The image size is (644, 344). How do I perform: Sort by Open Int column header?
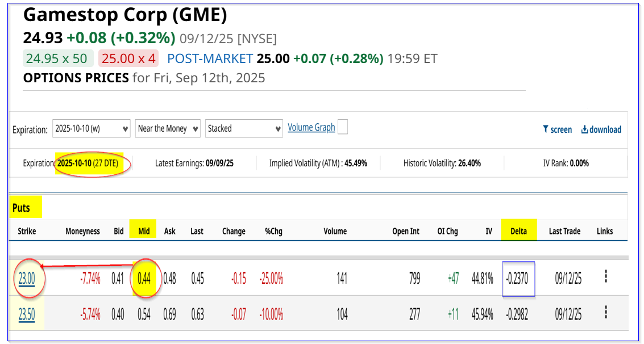pyautogui.click(x=406, y=231)
